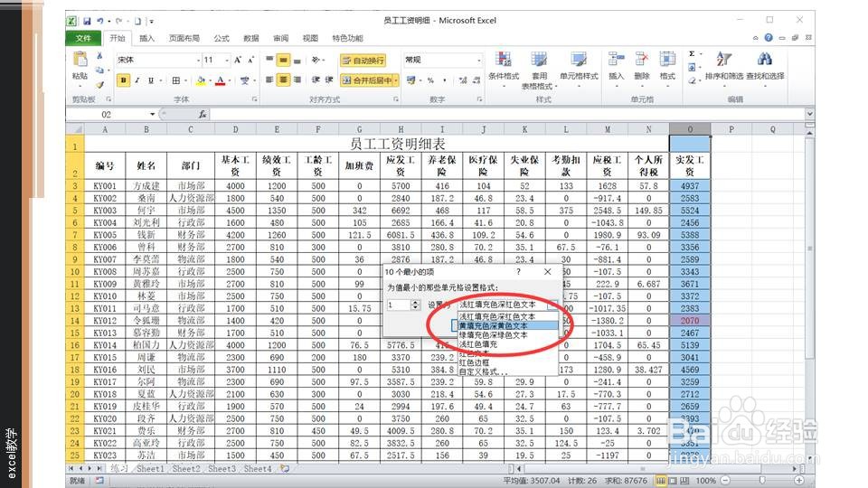This screenshot has height=488, width=868.
Task: Click the orientation (angled text) icon
Action: pyautogui.click(x=316, y=60)
